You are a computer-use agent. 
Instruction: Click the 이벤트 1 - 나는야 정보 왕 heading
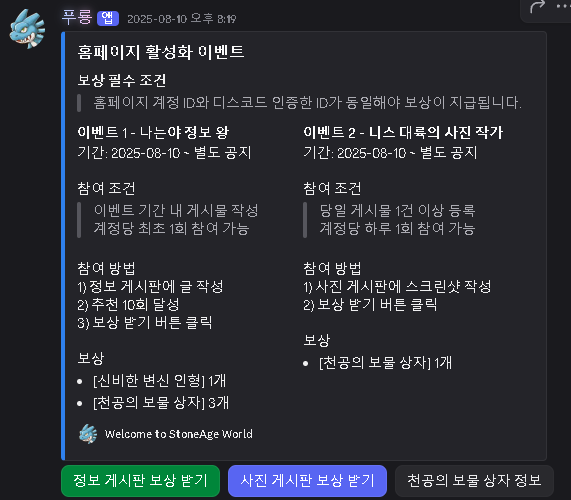[153, 132]
